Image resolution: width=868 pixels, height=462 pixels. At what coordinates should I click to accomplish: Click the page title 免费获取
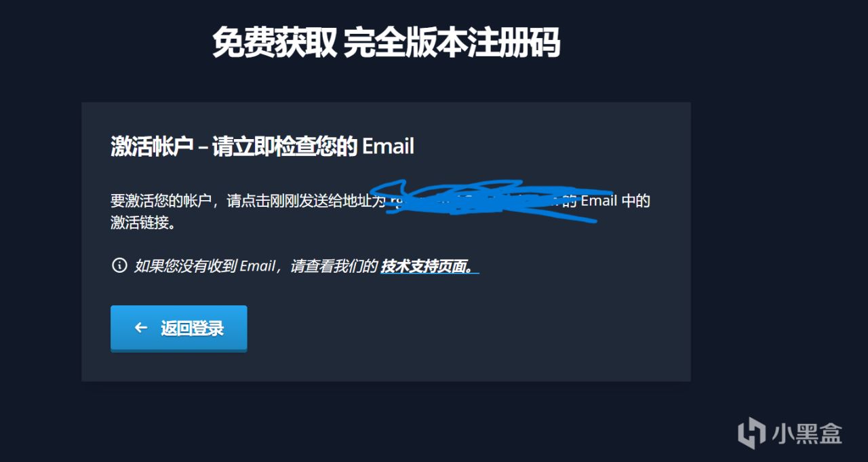(x=274, y=43)
